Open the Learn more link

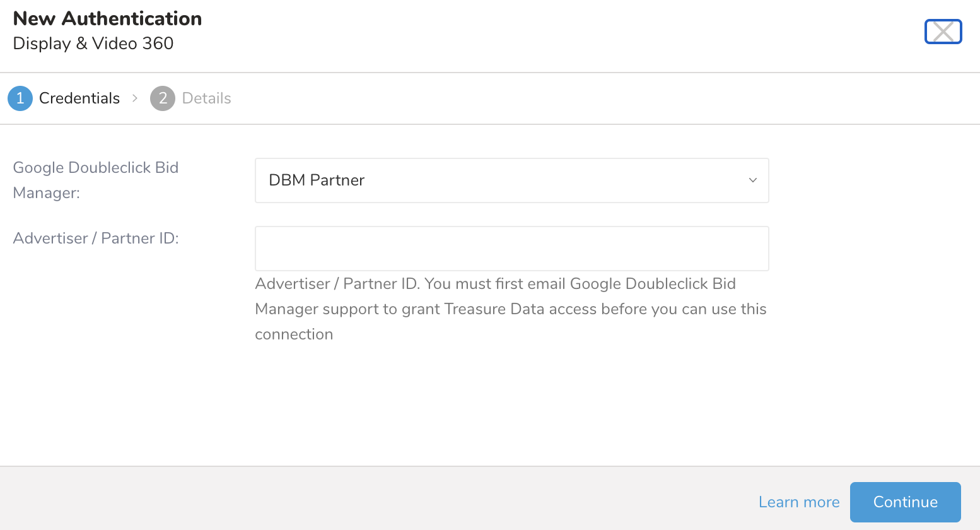(x=798, y=502)
